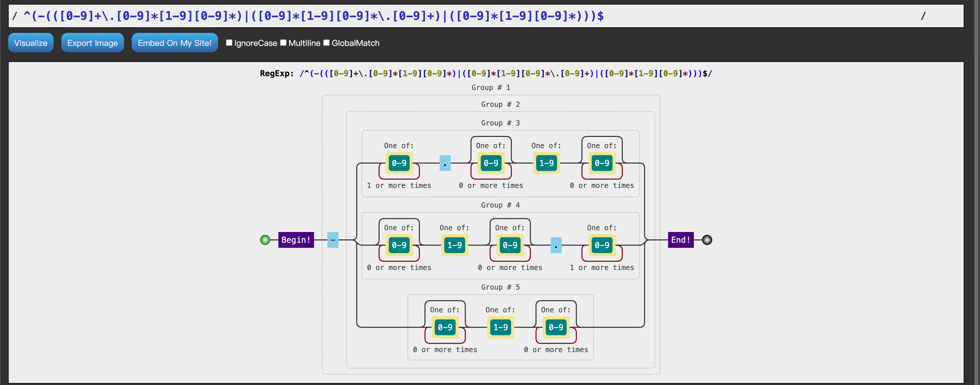The width and height of the screenshot is (980, 385).
Task: Click the 1-9 charset in Group 5
Action: [500, 327]
